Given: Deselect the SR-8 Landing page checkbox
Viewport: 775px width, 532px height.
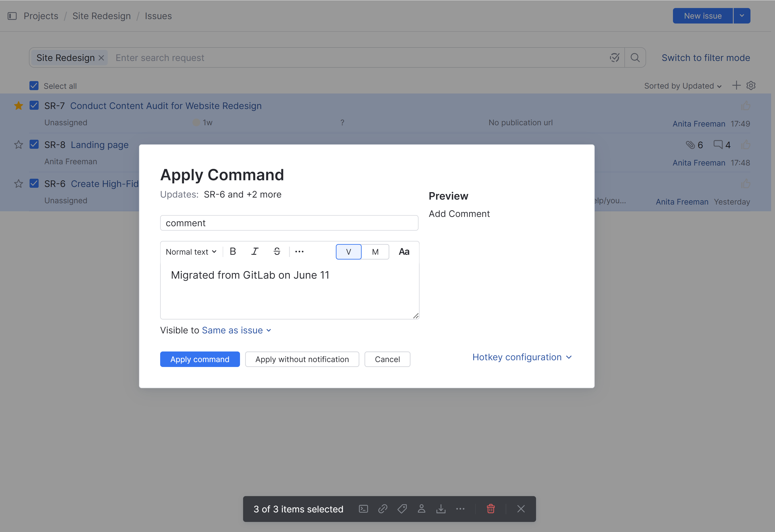Looking at the screenshot, I should coord(34,144).
